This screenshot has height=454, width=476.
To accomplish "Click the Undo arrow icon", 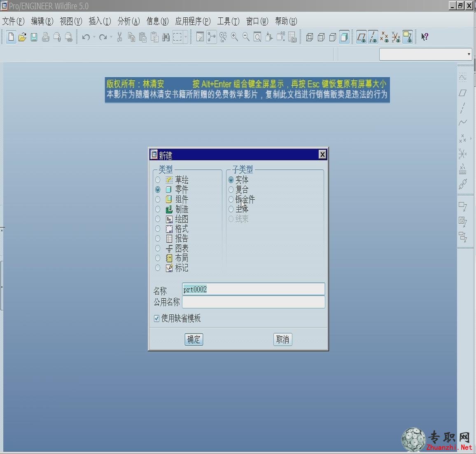I will tap(86, 37).
